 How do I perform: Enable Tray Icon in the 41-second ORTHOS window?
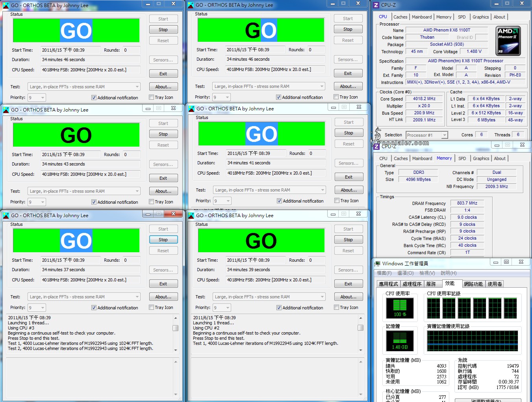[337, 201]
